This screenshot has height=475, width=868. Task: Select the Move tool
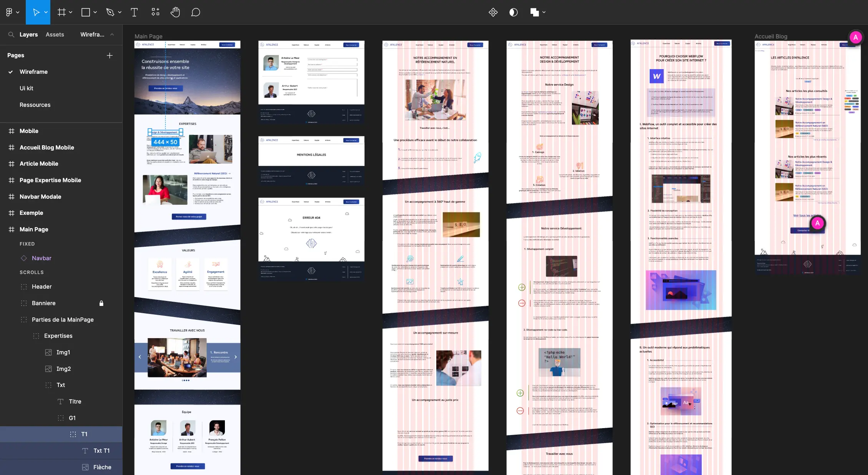pos(36,12)
